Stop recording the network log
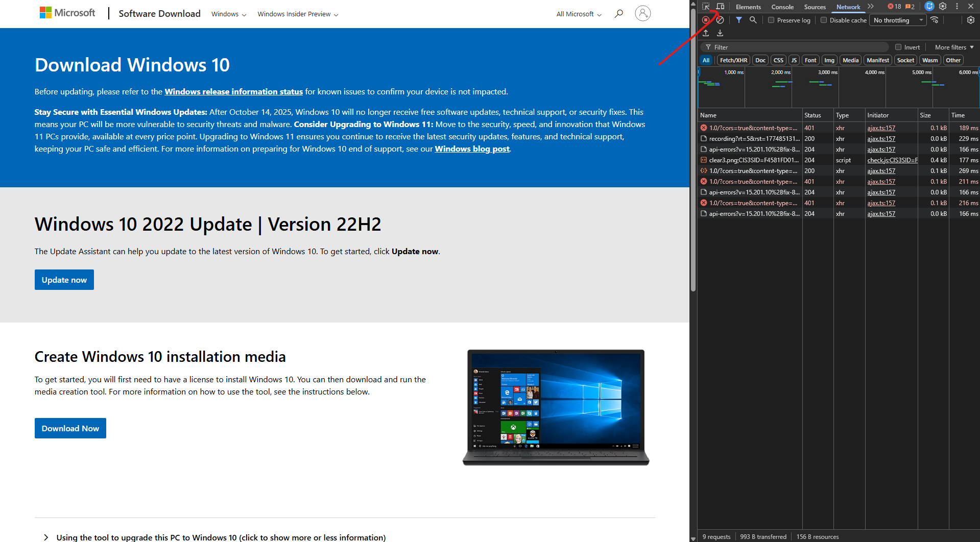The height and width of the screenshot is (542, 980). (706, 20)
